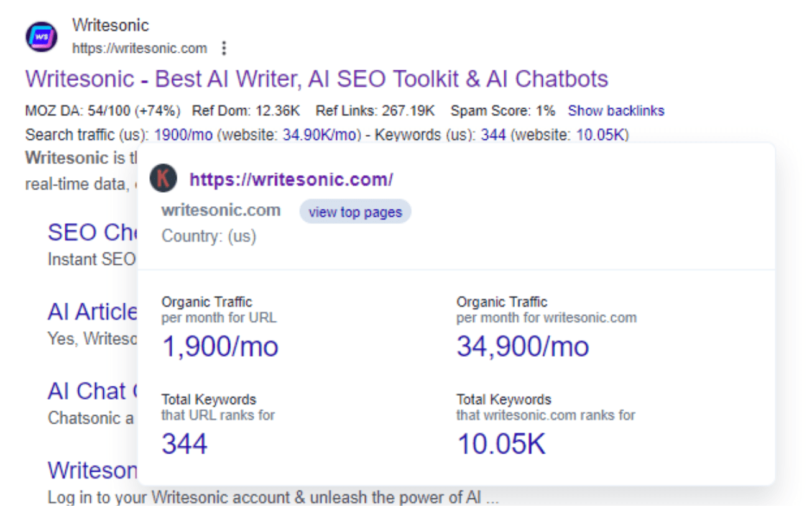Open the three-dot menu beside the URL
This screenshot has width=812, height=517.
click(223, 48)
